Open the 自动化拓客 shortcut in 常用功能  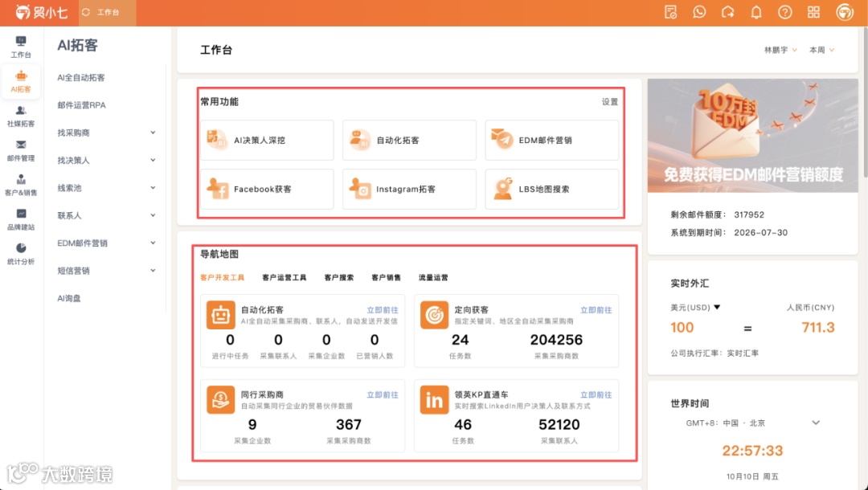(409, 141)
